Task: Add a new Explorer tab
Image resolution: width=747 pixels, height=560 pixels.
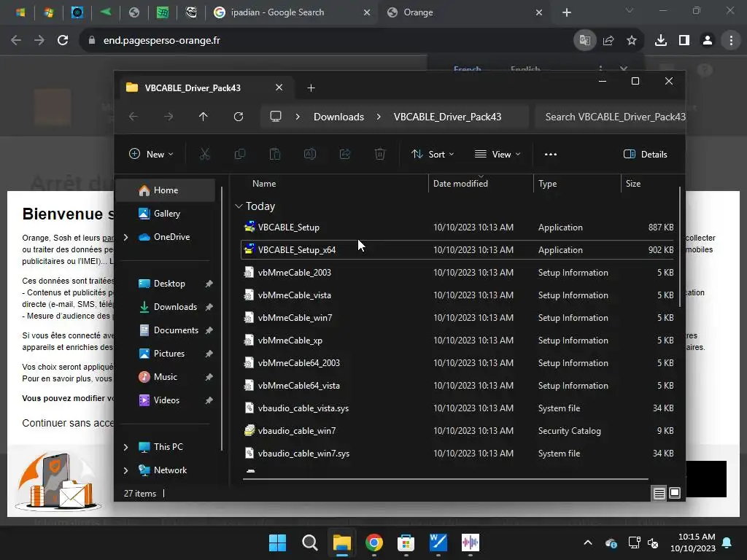Action: (311, 87)
